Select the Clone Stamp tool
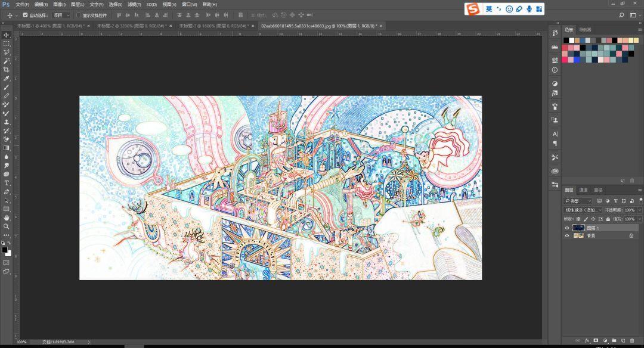Screen dimensions: 644x348 pyautogui.click(x=6, y=122)
